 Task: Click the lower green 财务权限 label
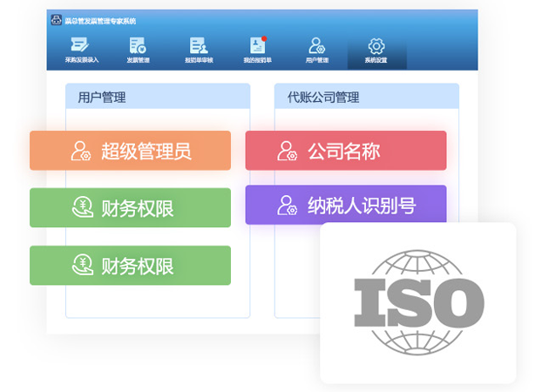pyautogui.click(x=138, y=265)
